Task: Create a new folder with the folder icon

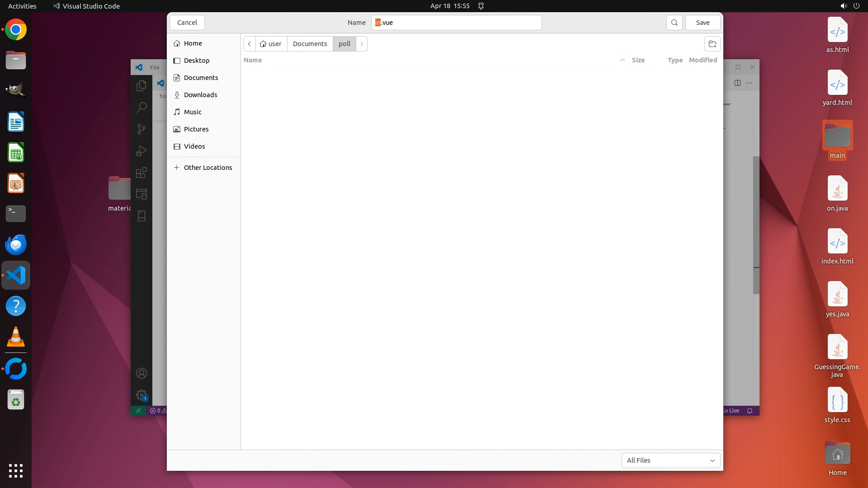Action: [x=712, y=44]
